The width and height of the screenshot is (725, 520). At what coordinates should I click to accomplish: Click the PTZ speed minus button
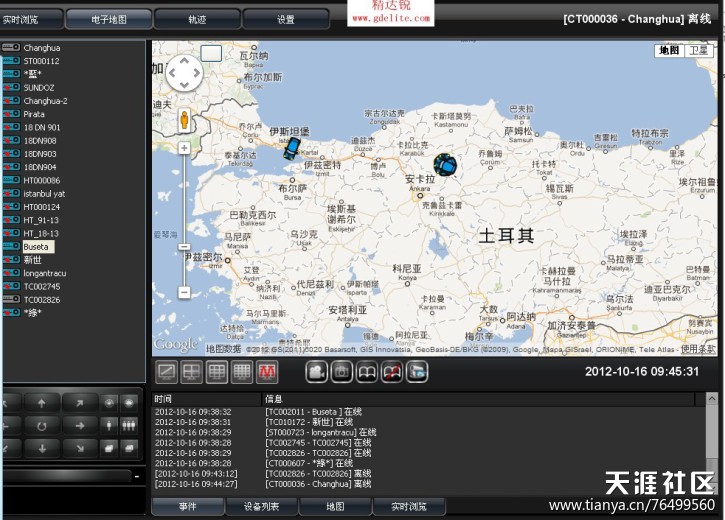click(x=137, y=476)
